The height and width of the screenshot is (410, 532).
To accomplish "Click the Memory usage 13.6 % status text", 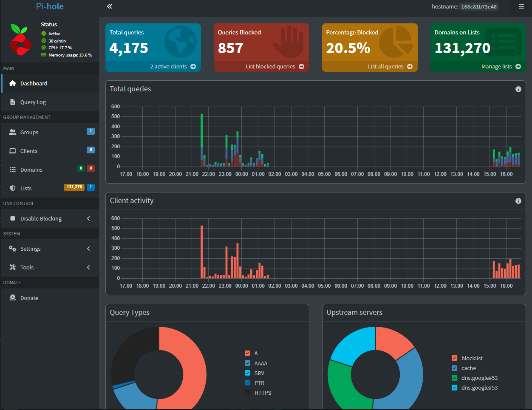I will click(70, 55).
